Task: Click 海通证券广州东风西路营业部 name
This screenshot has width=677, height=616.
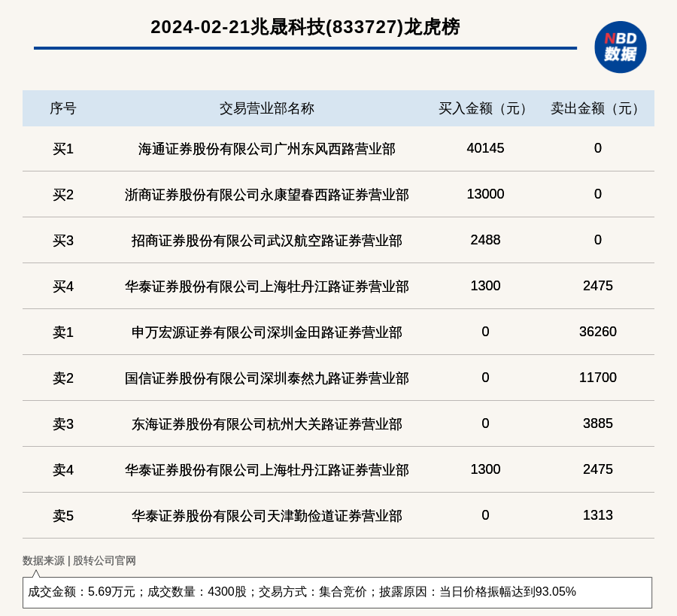Action: point(266,149)
